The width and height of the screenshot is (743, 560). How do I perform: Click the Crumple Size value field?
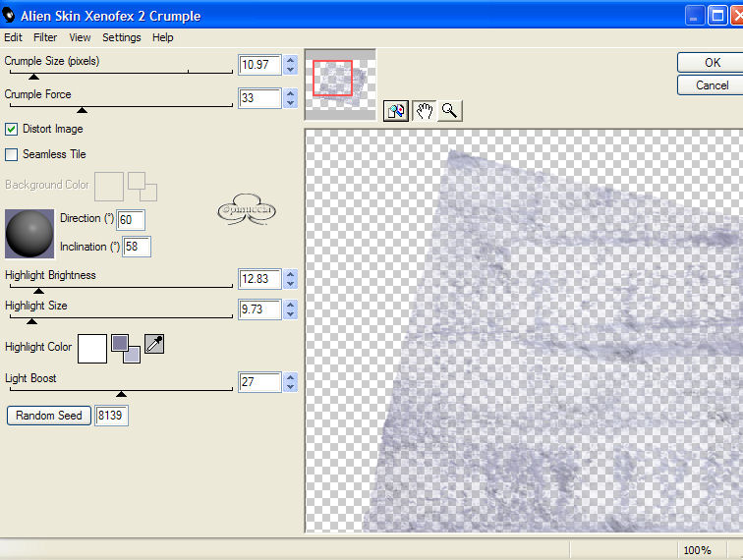tap(259, 65)
